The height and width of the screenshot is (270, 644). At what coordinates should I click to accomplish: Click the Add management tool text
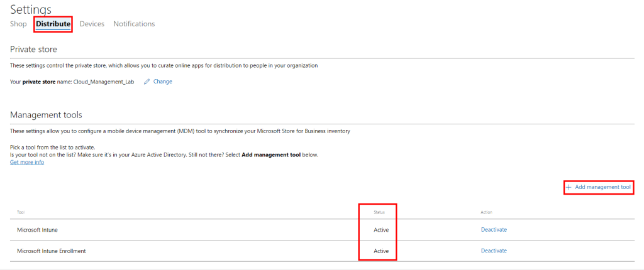click(x=602, y=188)
